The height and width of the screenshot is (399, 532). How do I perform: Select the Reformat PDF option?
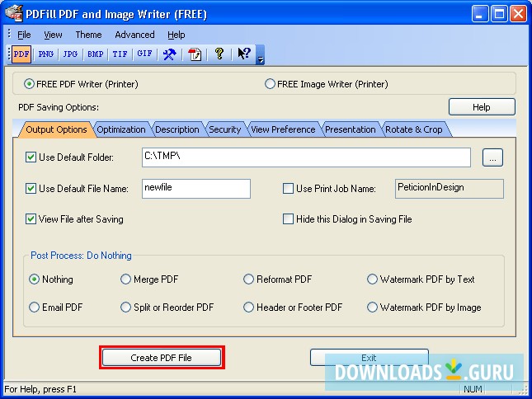point(249,279)
